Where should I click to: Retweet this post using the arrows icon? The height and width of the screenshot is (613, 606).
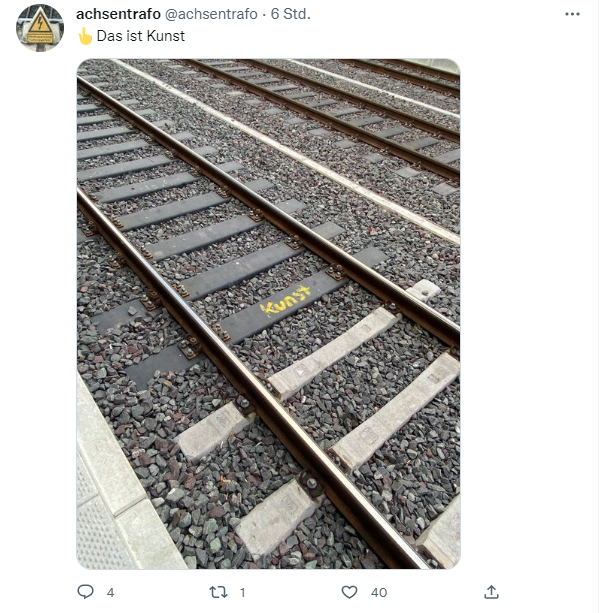tap(218, 592)
